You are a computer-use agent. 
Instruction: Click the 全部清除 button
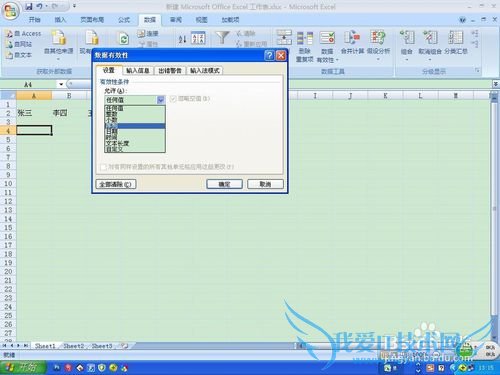click(116, 184)
